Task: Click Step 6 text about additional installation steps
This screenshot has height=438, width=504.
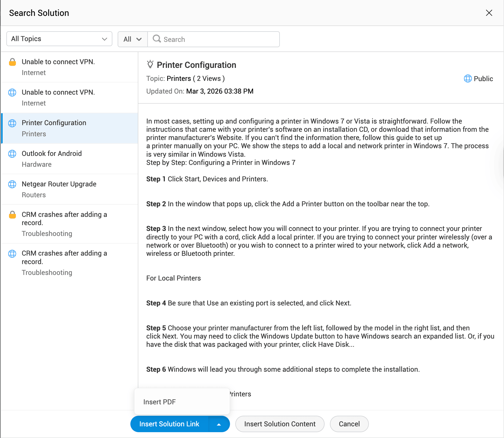Action: [x=283, y=369]
